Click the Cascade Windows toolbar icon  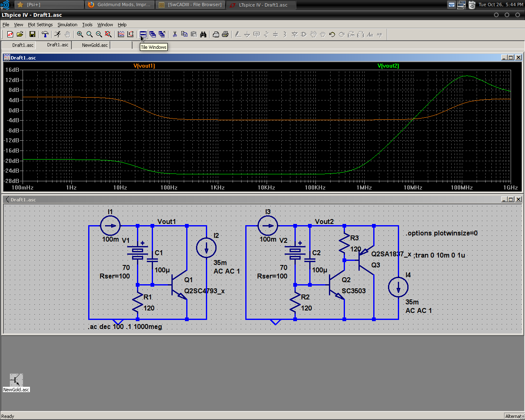coord(153,34)
